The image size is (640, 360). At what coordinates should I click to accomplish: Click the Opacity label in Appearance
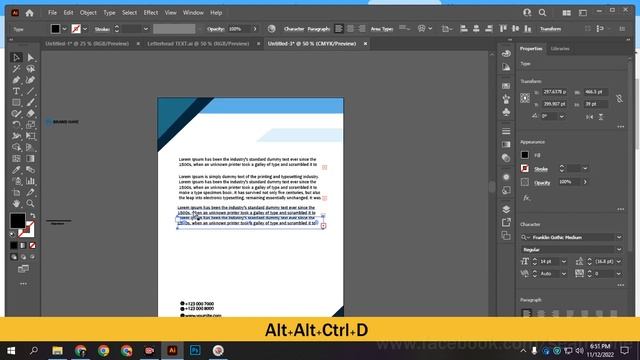[x=542, y=182]
